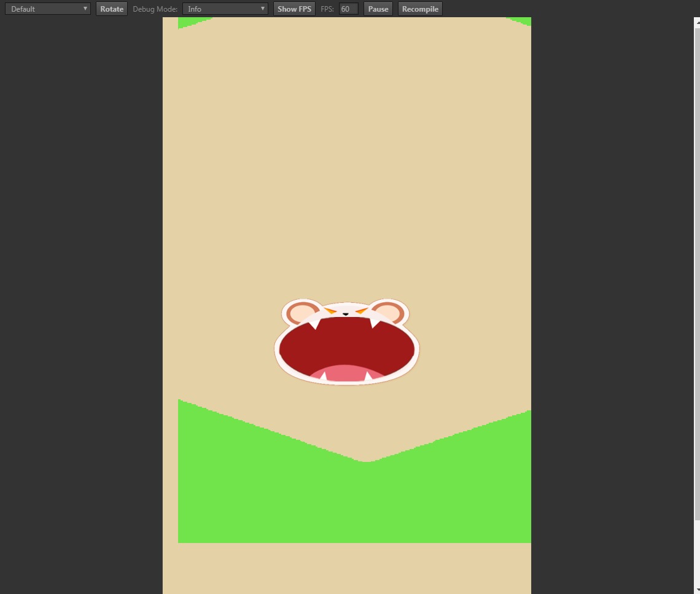Pause the running game preview
The image size is (700, 594).
(x=378, y=9)
